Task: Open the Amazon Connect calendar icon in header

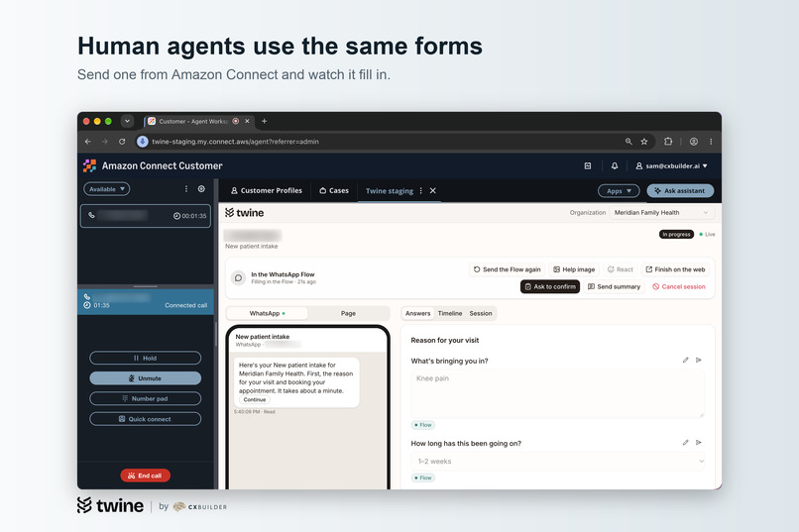Action: (588, 166)
